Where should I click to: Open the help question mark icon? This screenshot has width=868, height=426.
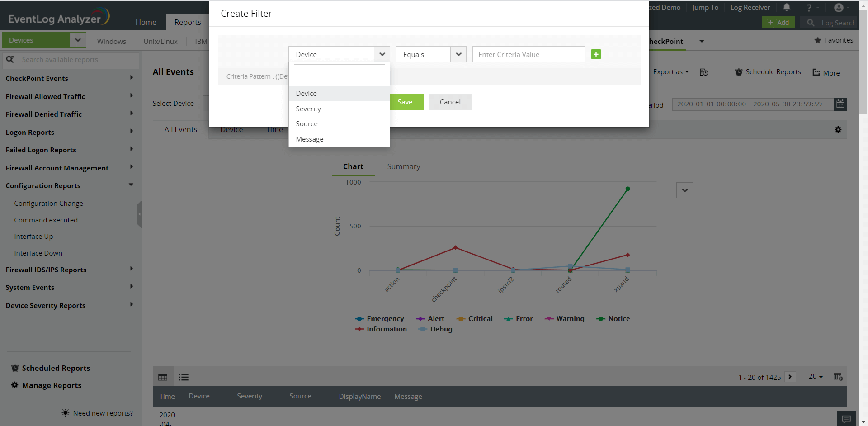809,8
